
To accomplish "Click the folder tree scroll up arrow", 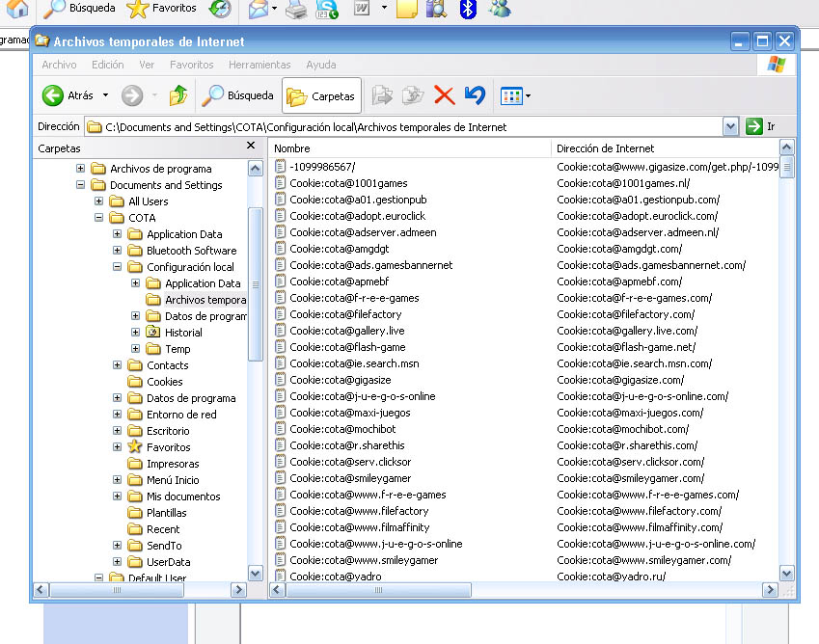I will (255, 168).
